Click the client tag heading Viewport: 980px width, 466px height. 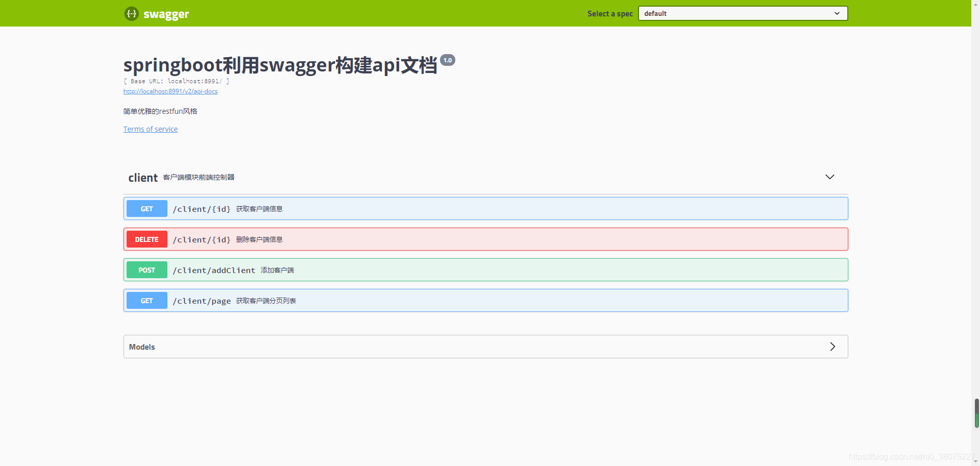tap(143, 178)
